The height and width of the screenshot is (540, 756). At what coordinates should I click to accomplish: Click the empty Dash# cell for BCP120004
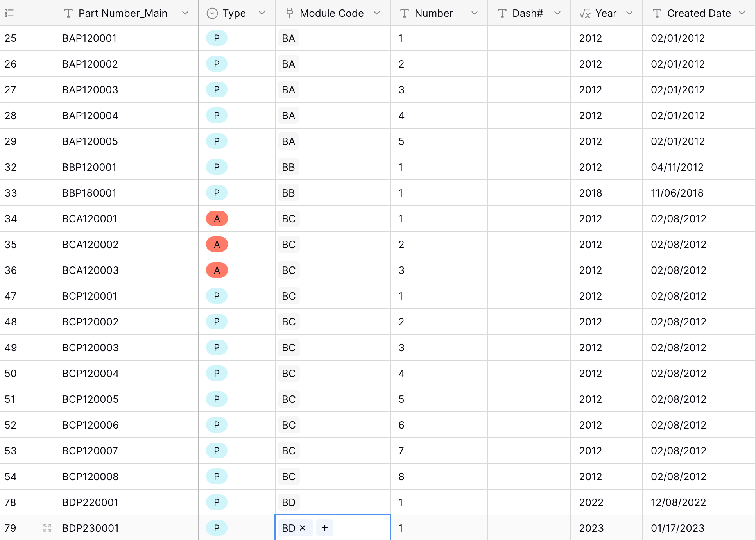(x=529, y=373)
